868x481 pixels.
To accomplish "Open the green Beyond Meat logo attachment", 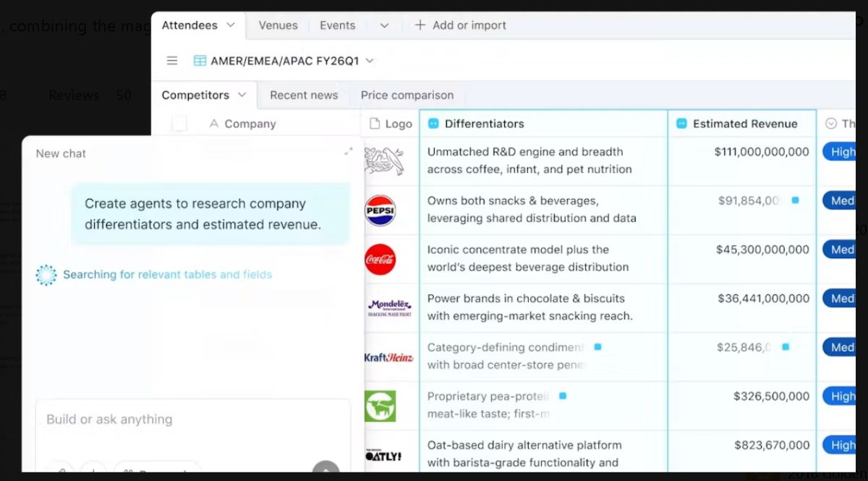I will click(380, 406).
